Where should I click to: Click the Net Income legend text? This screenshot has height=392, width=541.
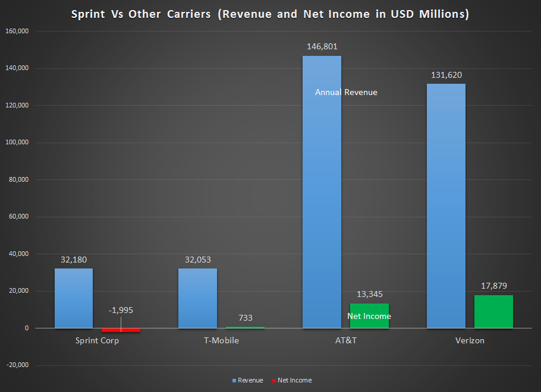tap(295, 380)
